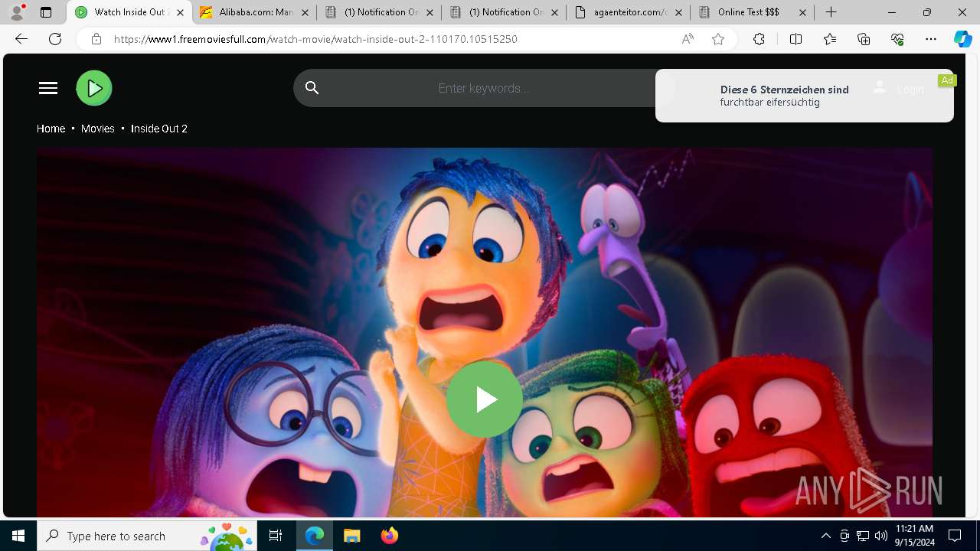Open the Favorites list
The image size is (980, 551).
point(830,39)
